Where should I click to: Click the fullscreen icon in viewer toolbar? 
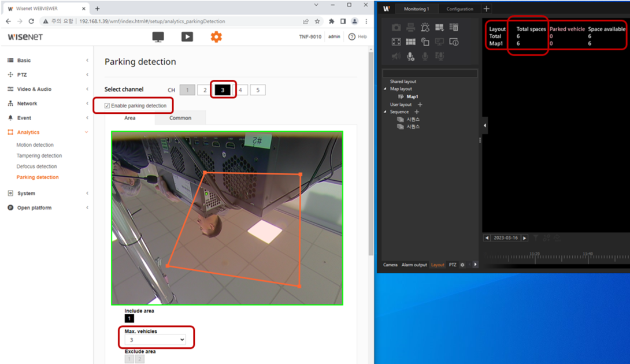396,42
